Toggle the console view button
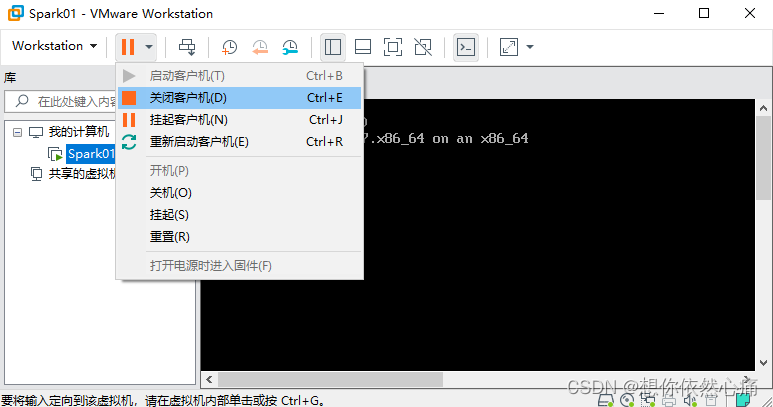 466,47
